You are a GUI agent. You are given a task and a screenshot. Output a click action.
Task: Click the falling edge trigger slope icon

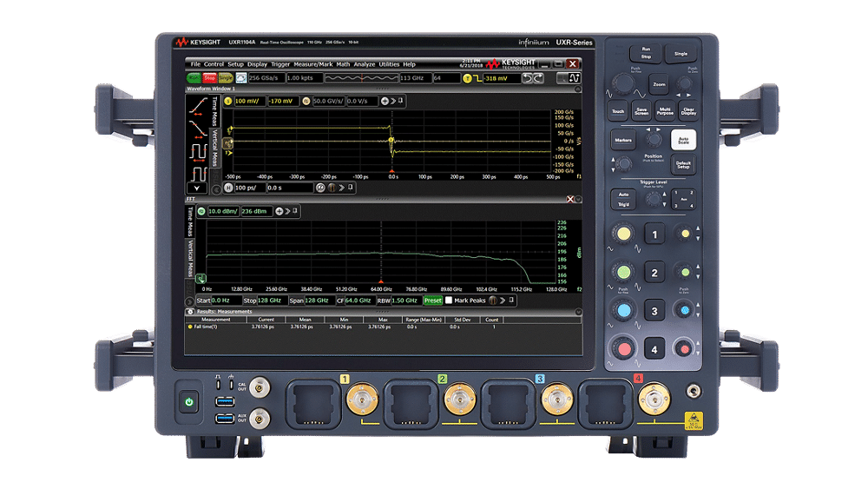477,79
